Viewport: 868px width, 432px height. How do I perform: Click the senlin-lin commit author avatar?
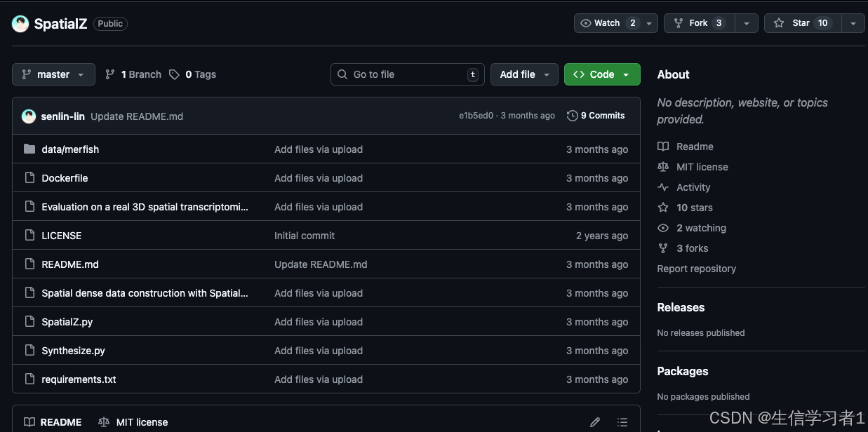pyautogui.click(x=29, y=116)
